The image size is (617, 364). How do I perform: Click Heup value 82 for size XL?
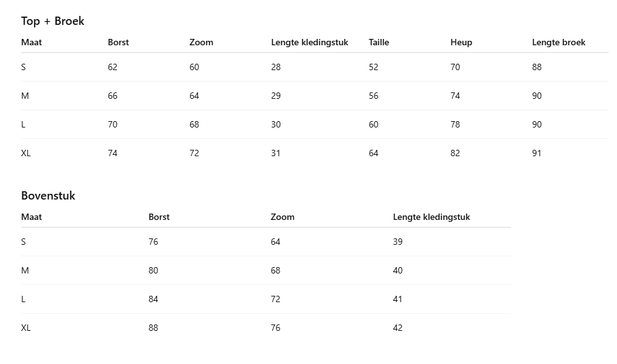pos(455,153)
